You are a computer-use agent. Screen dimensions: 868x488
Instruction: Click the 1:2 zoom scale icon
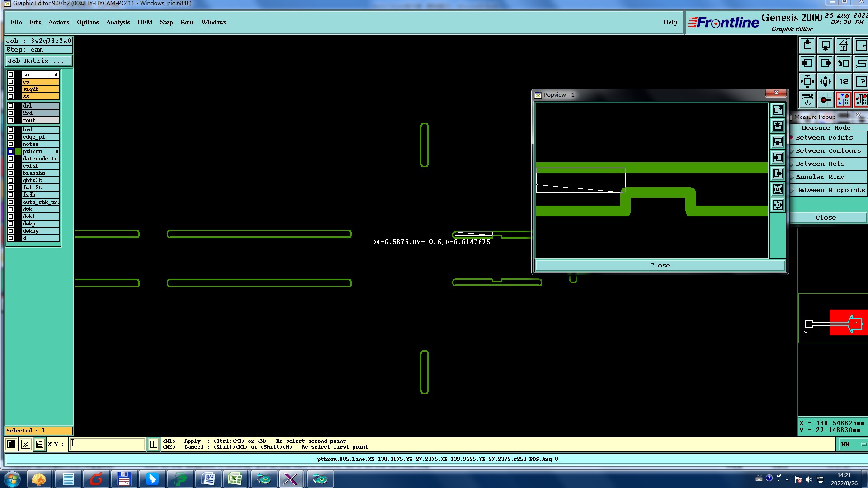[x=843, y=82]
